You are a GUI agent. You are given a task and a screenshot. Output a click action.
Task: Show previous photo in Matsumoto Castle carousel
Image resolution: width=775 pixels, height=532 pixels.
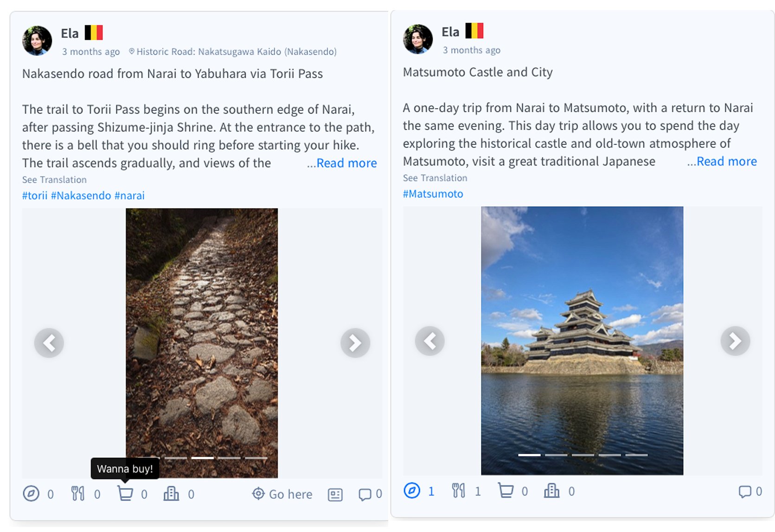[430, 341]
